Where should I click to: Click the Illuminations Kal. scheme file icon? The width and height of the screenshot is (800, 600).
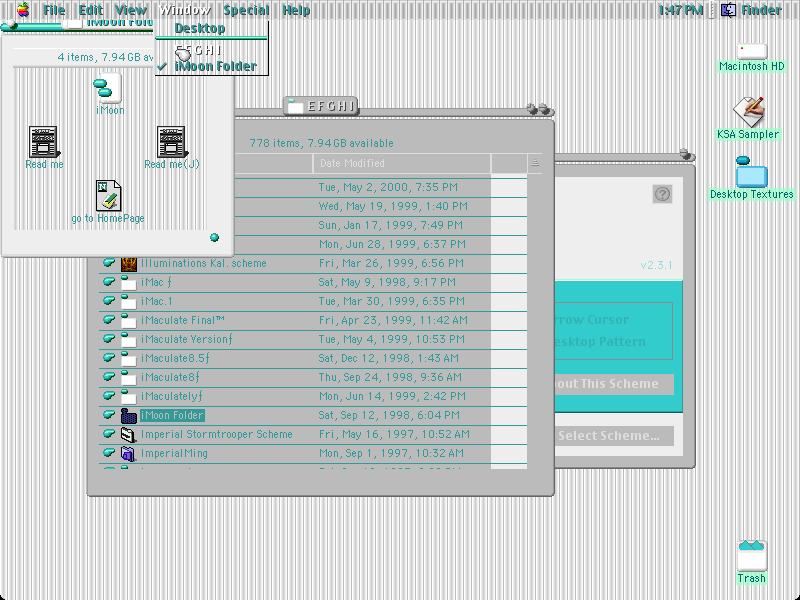point(129,264)
